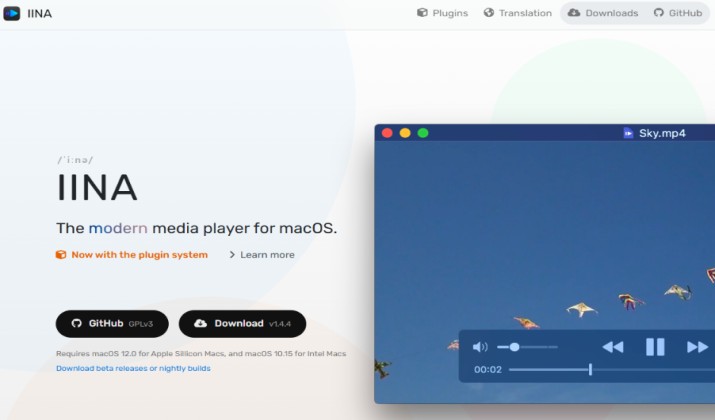
Task: Click the fast-forward playback button
Action: coord(697,347)
